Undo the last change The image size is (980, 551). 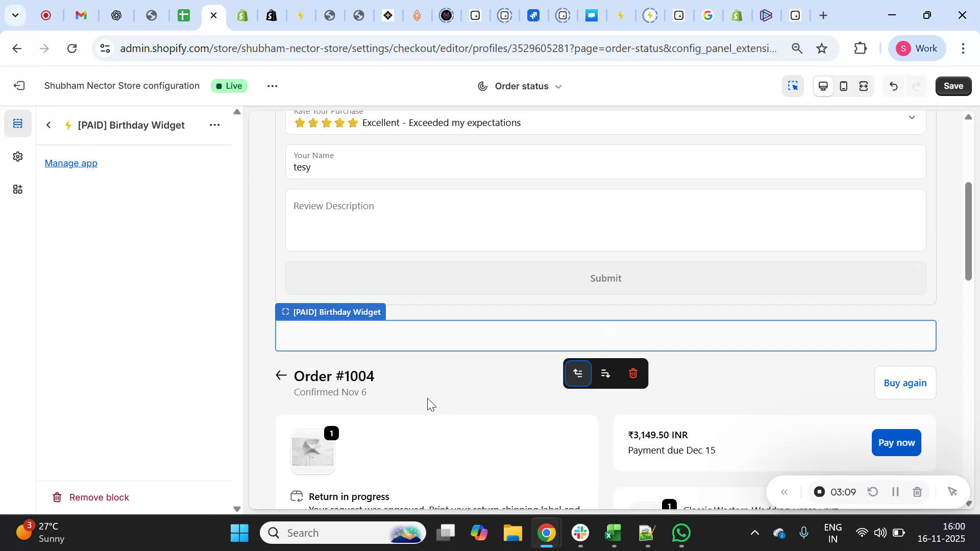tap(894, 86)
